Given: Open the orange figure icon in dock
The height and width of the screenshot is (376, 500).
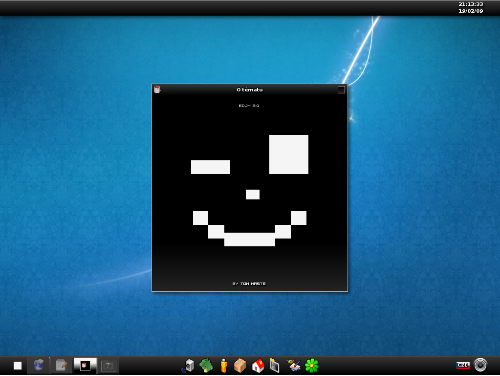Looking at the screenshot, I should [224, 366].
